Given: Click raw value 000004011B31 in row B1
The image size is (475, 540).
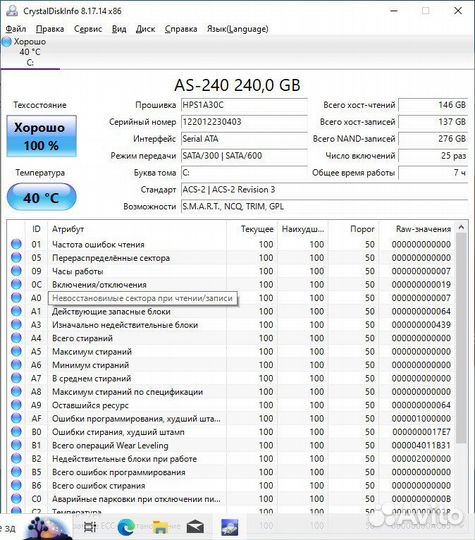Looking at the screenshot, I should [x=421, y=445].
